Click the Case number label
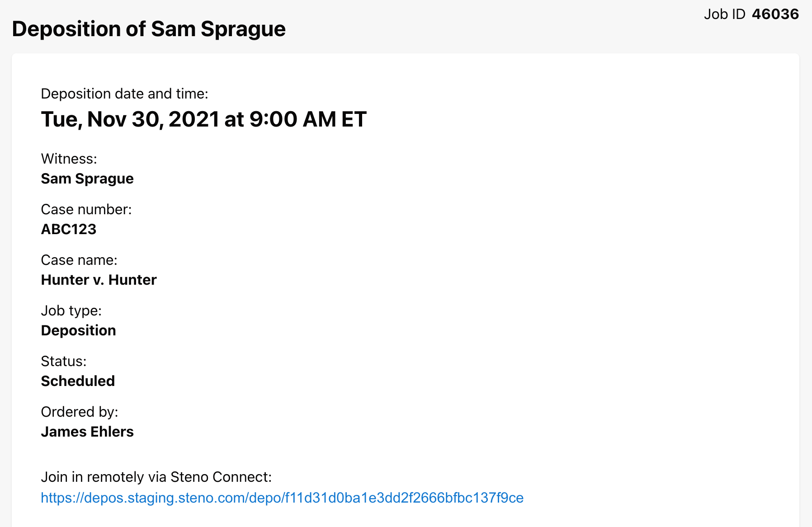This screenshot has width=812, height=527. [x=86, y=209]
